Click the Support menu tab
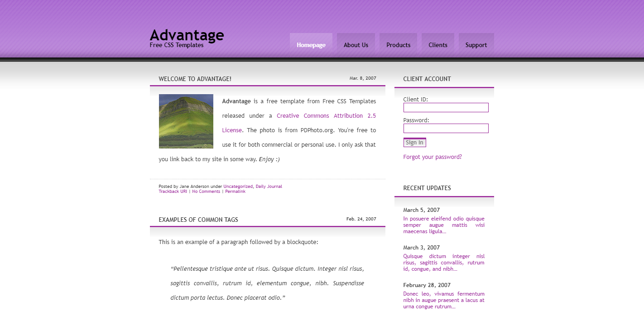 pos(476,45)
